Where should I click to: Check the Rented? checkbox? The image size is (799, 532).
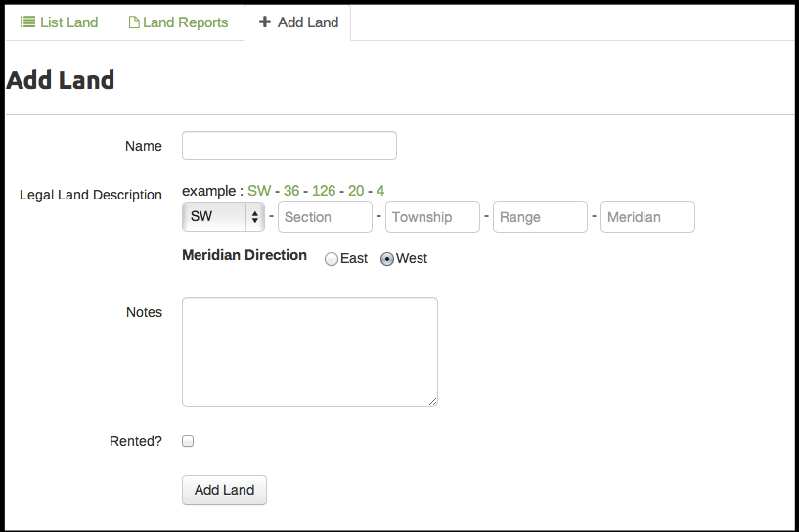click(x=188, y=441)
